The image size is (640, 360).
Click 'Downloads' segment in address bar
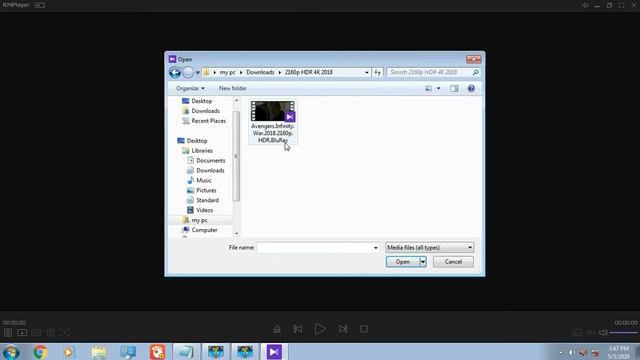click(260, 72)
